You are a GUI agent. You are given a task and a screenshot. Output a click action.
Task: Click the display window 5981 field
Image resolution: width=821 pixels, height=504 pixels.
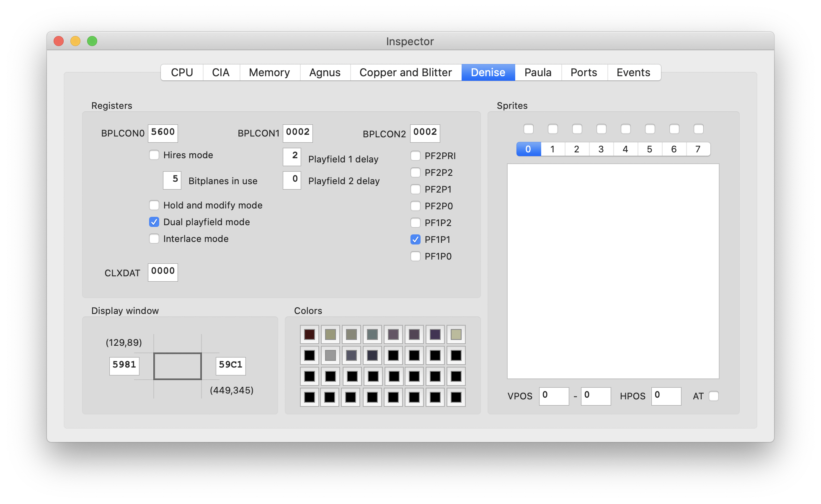124,366
